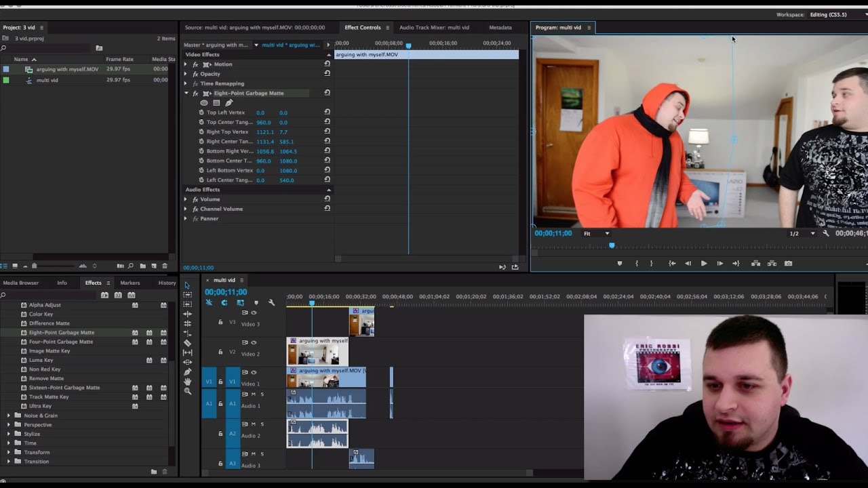Viewport: 868px width, 488px height.
Task: Create 4-point polygon mask for Garbage Matte
Action: pos(217,103)
